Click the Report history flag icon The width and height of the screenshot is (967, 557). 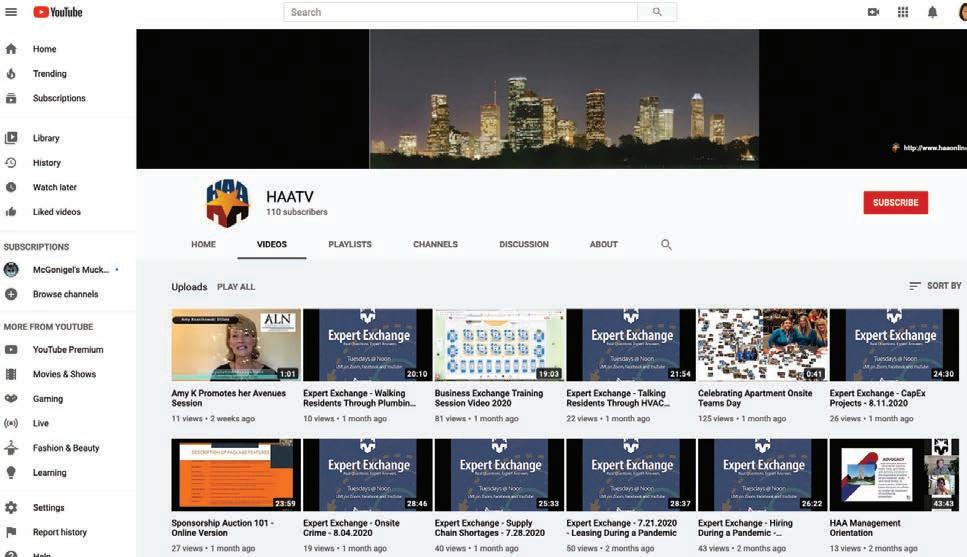(11, 532)
